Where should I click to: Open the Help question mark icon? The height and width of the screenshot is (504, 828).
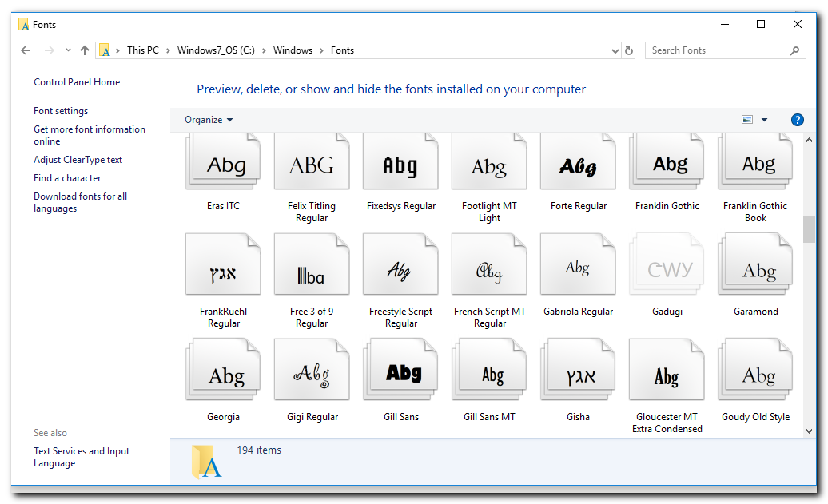pyautogui.click(x=797, y=120)
